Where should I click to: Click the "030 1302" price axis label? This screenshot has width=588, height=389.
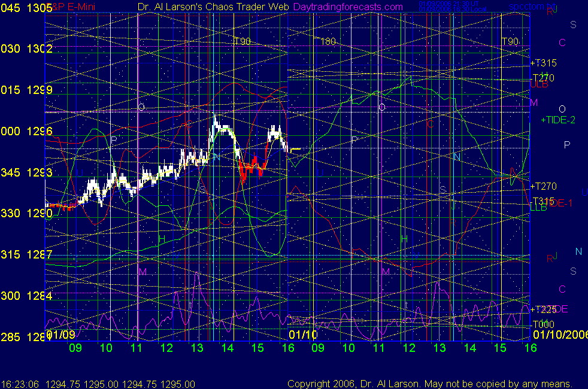pos(26,48)
